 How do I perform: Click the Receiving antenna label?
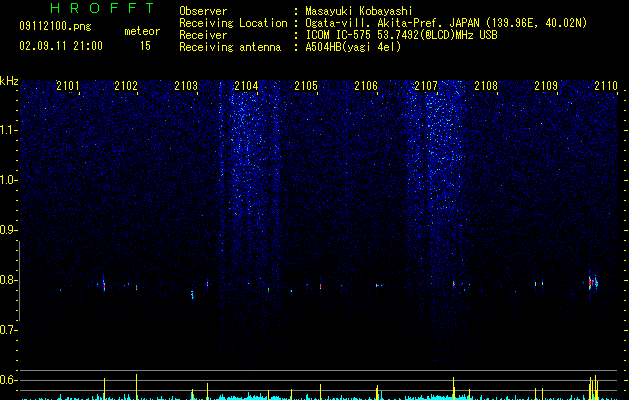click(x=230, y=47)
